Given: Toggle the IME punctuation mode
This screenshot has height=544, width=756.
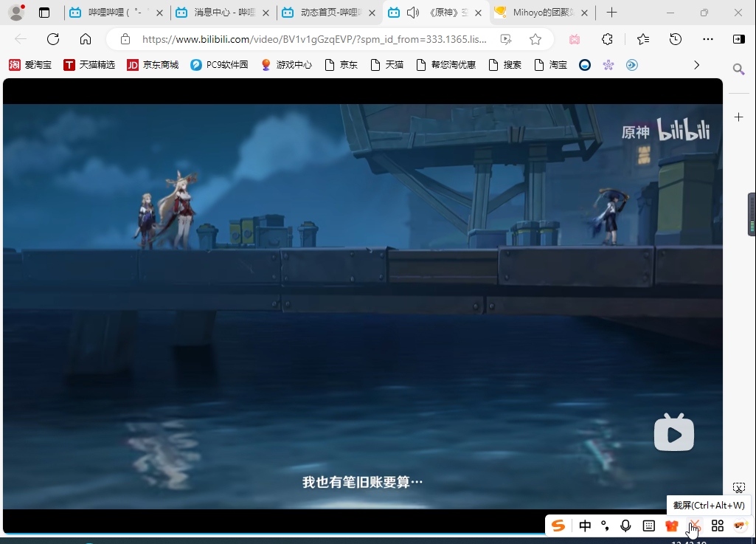Looking at the screenshot, I should [x=605, y=526].
